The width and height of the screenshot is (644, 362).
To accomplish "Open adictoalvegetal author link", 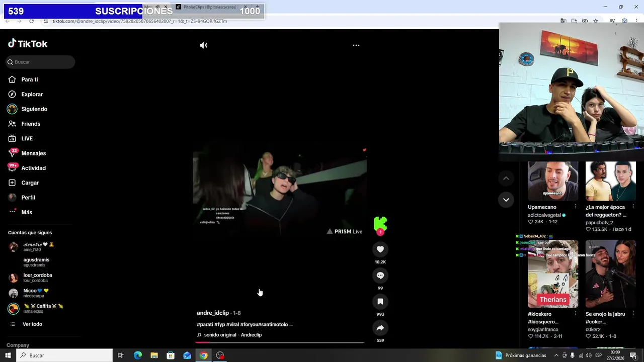I will (544, 215).
